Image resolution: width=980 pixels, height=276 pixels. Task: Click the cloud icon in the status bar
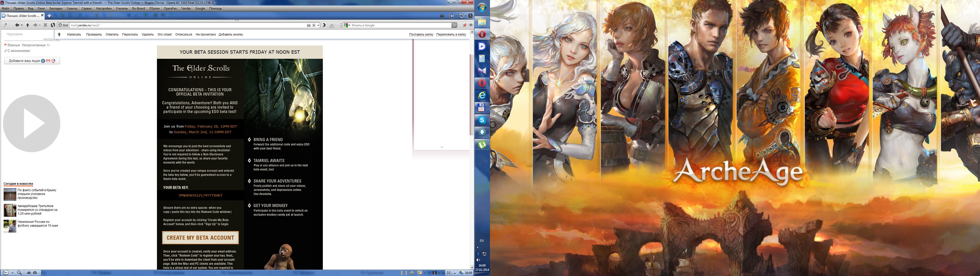29,273
